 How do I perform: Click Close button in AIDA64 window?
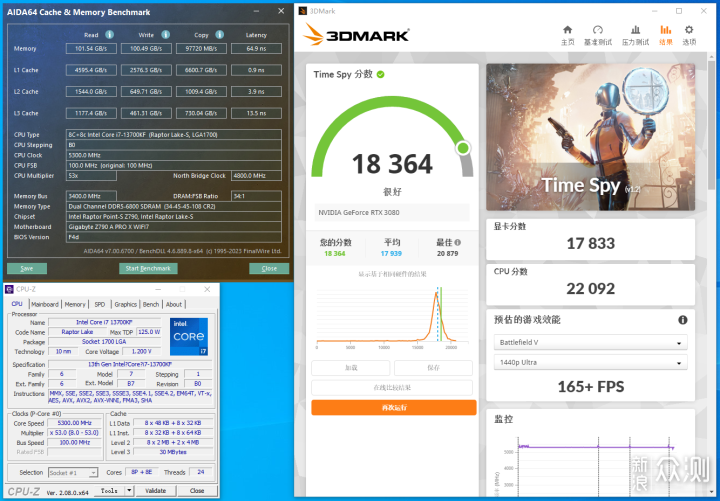point(269,269)
